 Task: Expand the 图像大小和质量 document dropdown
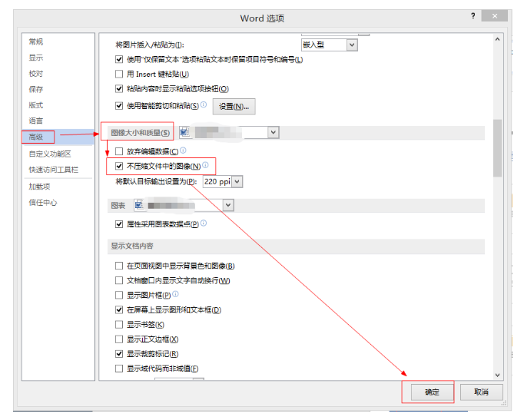[274, 133]
